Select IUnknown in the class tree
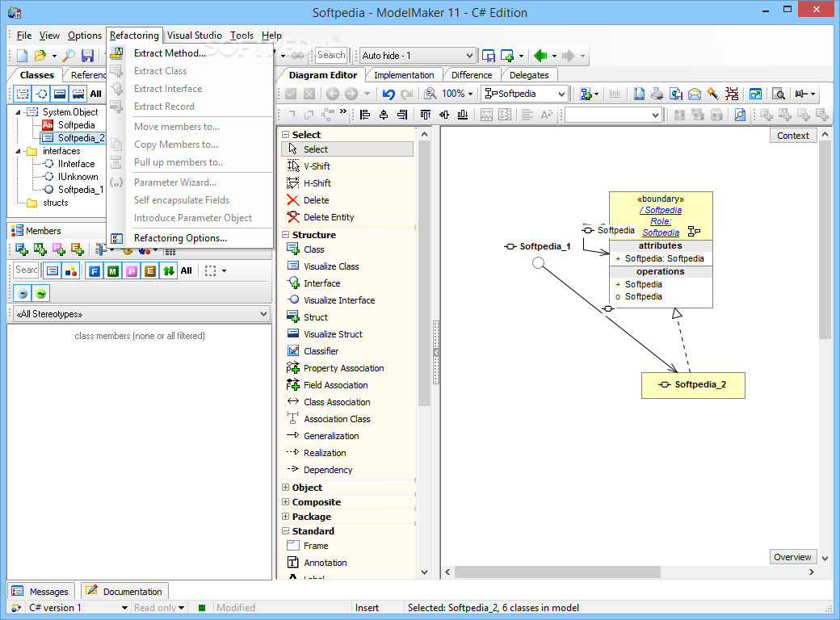840x620 pixels. [x=78, y=177]
